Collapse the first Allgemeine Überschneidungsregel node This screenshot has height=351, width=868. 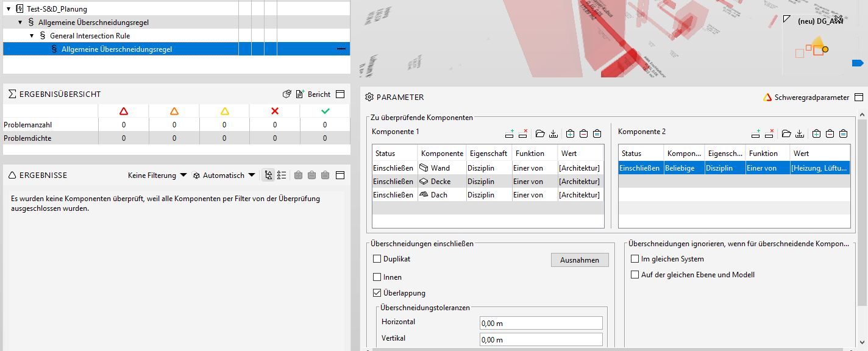click(x=20, y=23)
